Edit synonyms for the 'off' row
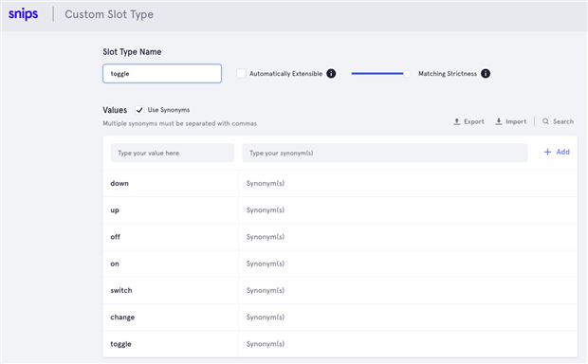The height and width of the screenshot is (364, 588). (266, 237)
